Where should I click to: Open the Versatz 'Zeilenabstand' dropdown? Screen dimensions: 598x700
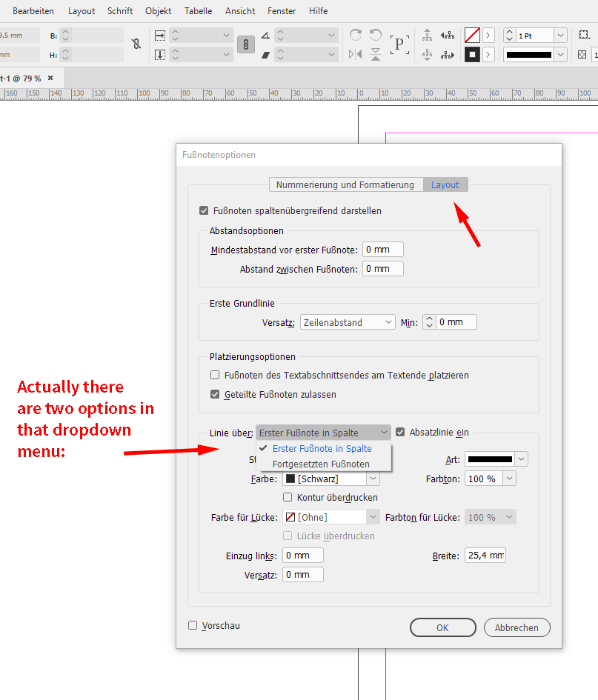pos(347,321)
